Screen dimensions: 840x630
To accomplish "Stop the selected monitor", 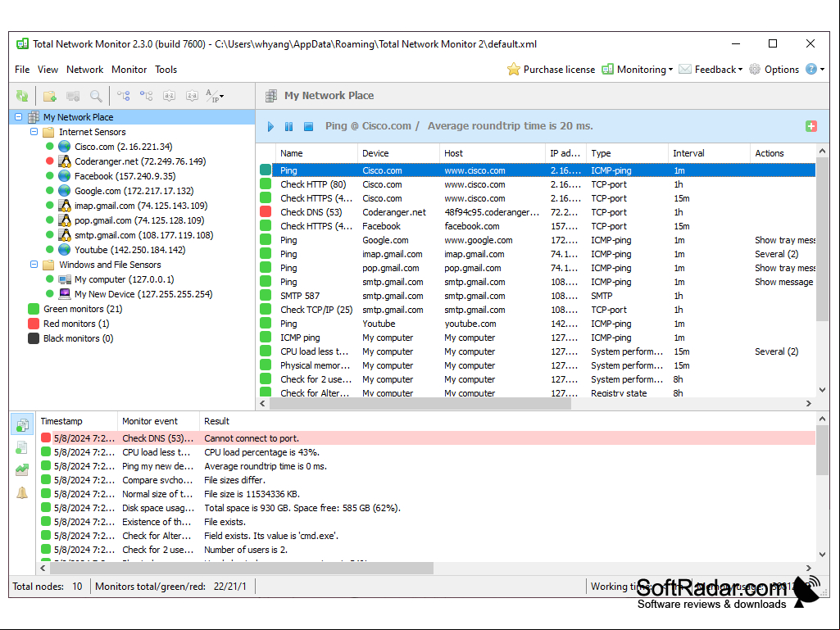I will [x=309, y=126].
